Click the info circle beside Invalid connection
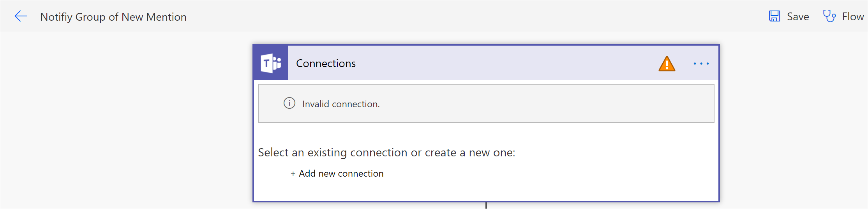This screenshot has width=868, height=209. [x=289, y=103]
